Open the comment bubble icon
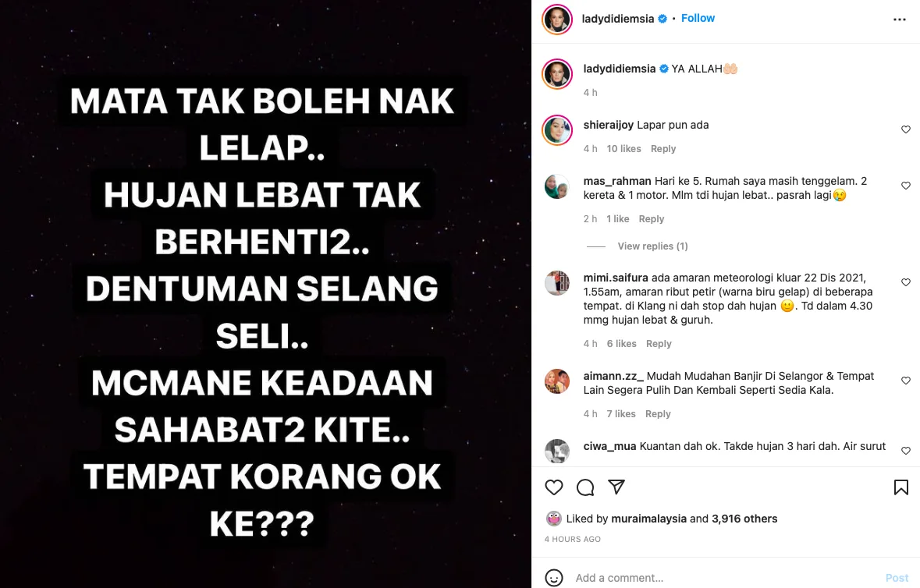Image resolution: width=920 pixels, height=588 pixels. 585,487
